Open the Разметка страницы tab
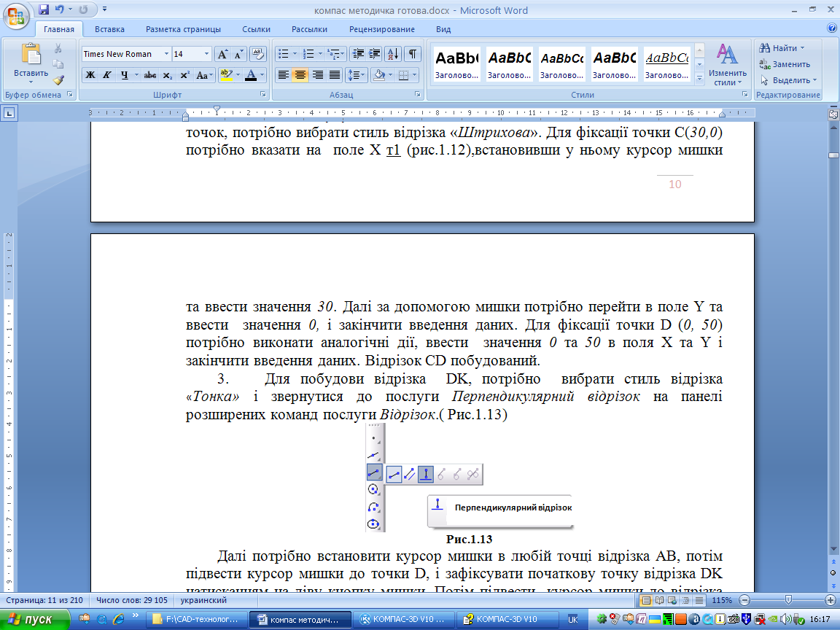This screenshot has width=840, height=630. pyautogui.click(x=183, y=29)
